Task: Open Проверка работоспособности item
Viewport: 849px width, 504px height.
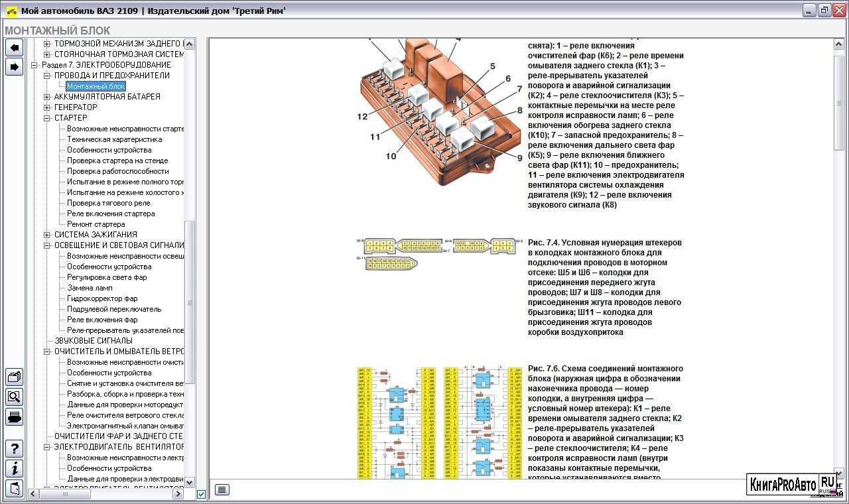Action: point(117,171)
